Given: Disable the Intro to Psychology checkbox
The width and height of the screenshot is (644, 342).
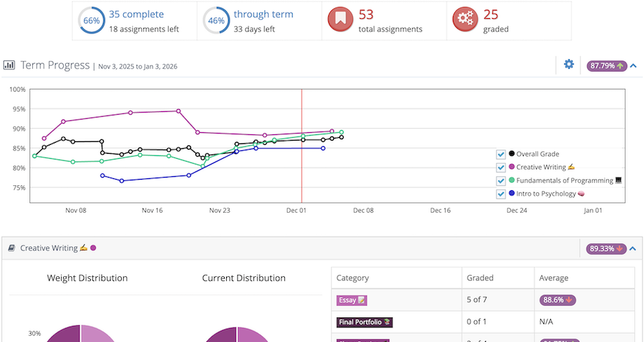Looking at the screenshot, I should coord(500,194).
